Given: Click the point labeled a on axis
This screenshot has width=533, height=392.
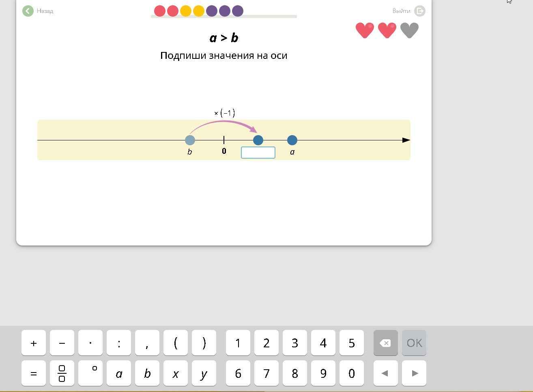Looking at the screenshot, I should click(292, 140).
